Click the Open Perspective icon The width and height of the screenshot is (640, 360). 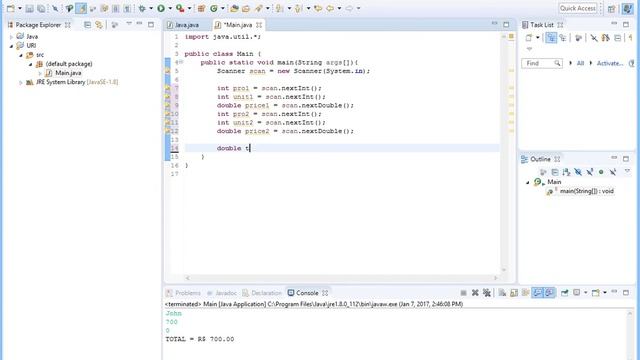coord(611,8)
